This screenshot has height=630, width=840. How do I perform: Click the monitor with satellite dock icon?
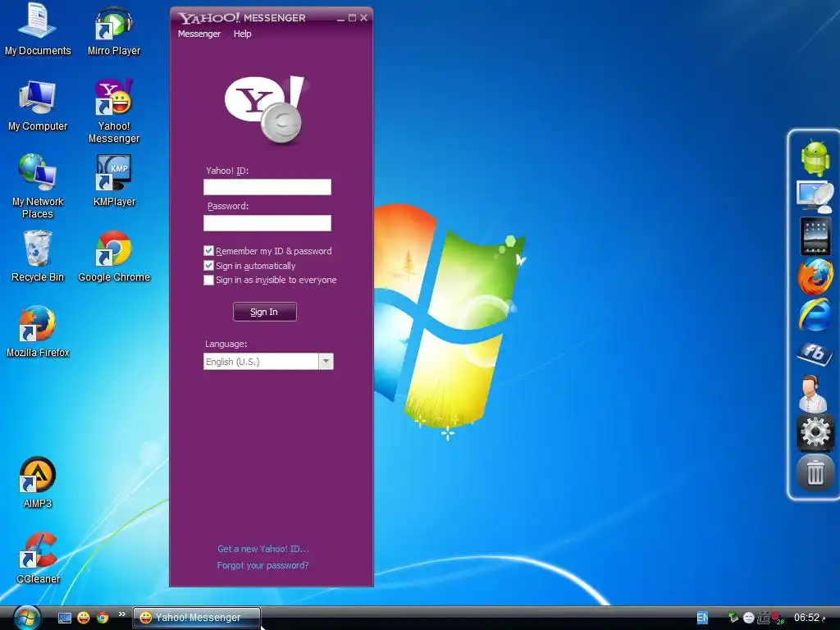pos(815,197)
